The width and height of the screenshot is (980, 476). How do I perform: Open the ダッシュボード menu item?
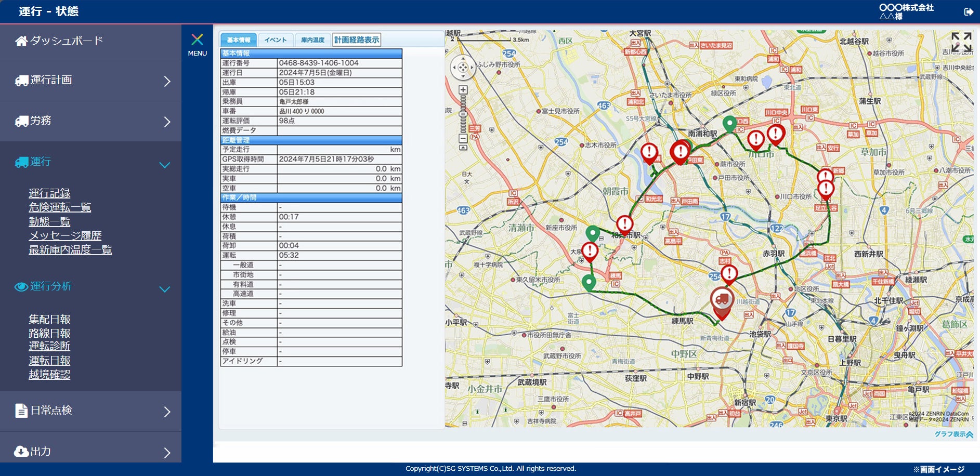click(67, 41)
